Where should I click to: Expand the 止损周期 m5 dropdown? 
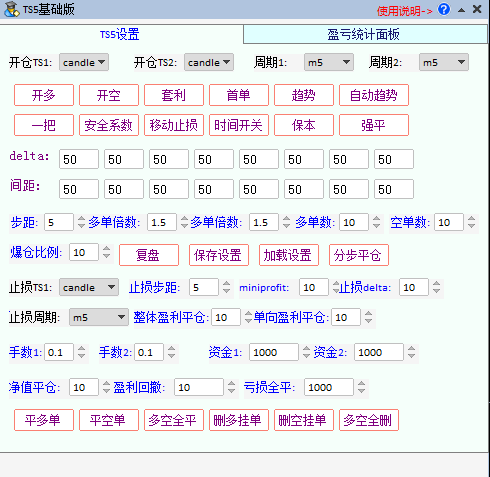pos(99,317)
